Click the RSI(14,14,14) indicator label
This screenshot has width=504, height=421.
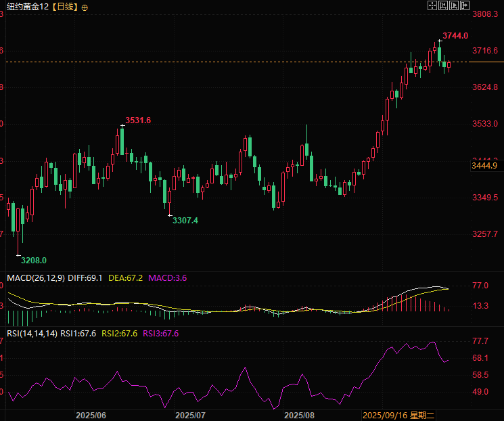point(32,334)
